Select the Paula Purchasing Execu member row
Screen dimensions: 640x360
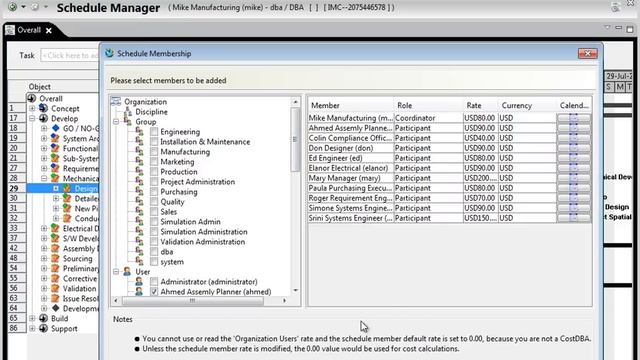[x=449, y=188]
